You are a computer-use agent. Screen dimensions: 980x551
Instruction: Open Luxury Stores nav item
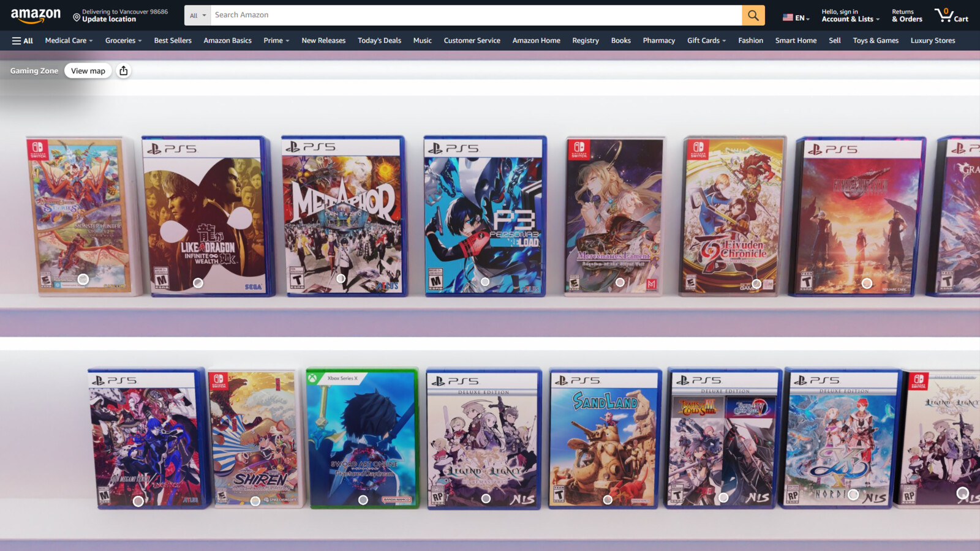[x=932, y=40]
